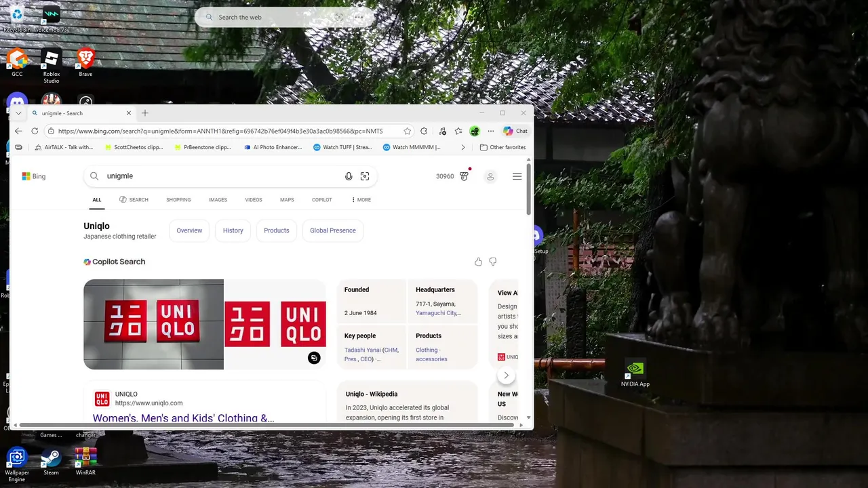Open desktop search bar options ellipsis

[359, 17]
